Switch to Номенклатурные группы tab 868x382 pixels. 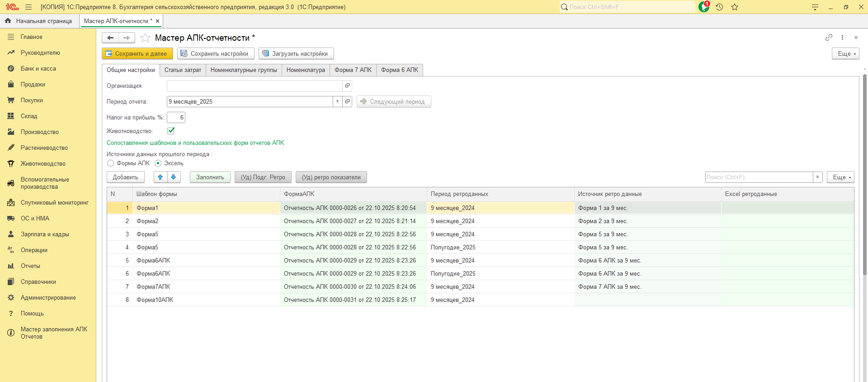[x=244, y=70]
